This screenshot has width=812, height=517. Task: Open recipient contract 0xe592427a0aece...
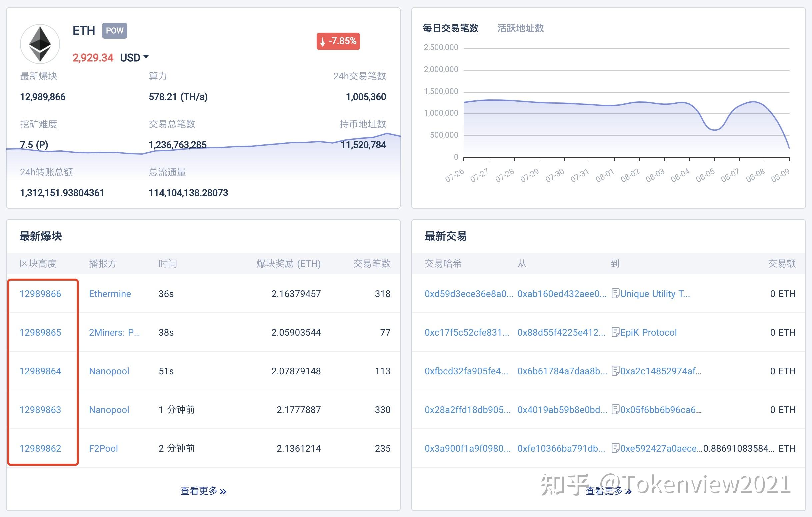[661, 449]
